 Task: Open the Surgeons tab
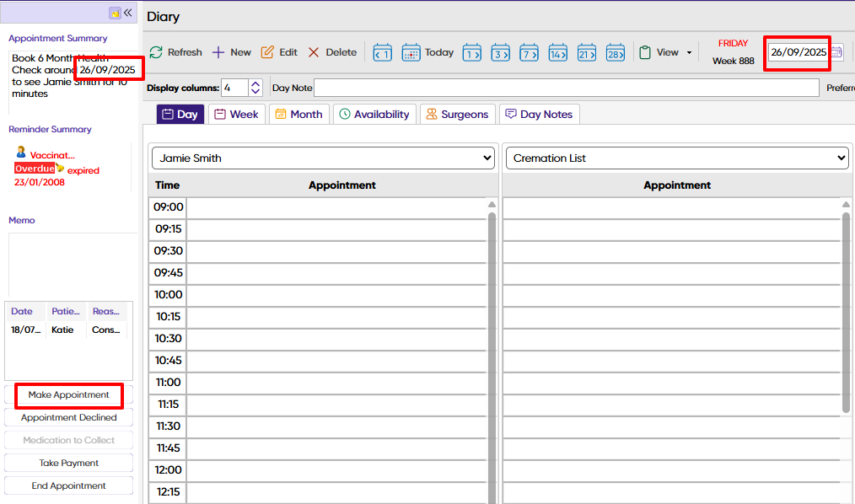coord(458,115)
